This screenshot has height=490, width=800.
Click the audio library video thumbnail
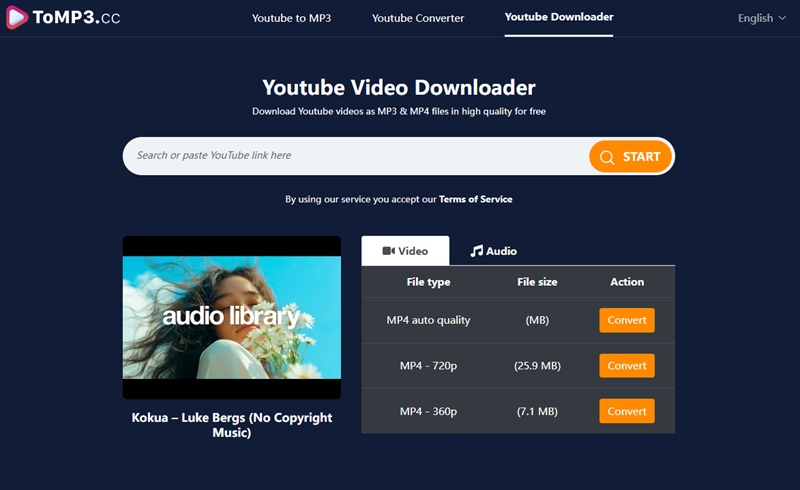tap(232, 317)
